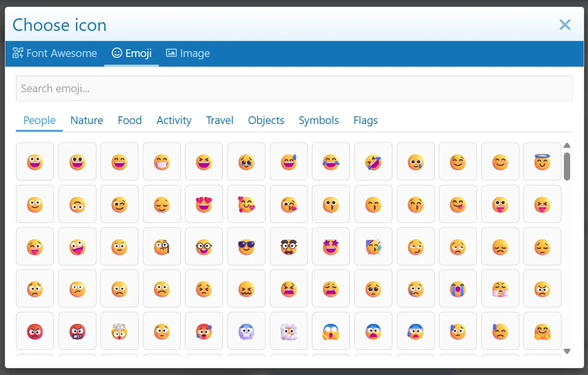The width and height of the screenshot is (588, 375).
Task: View the Travel emoji category
Action: [220, 120]
